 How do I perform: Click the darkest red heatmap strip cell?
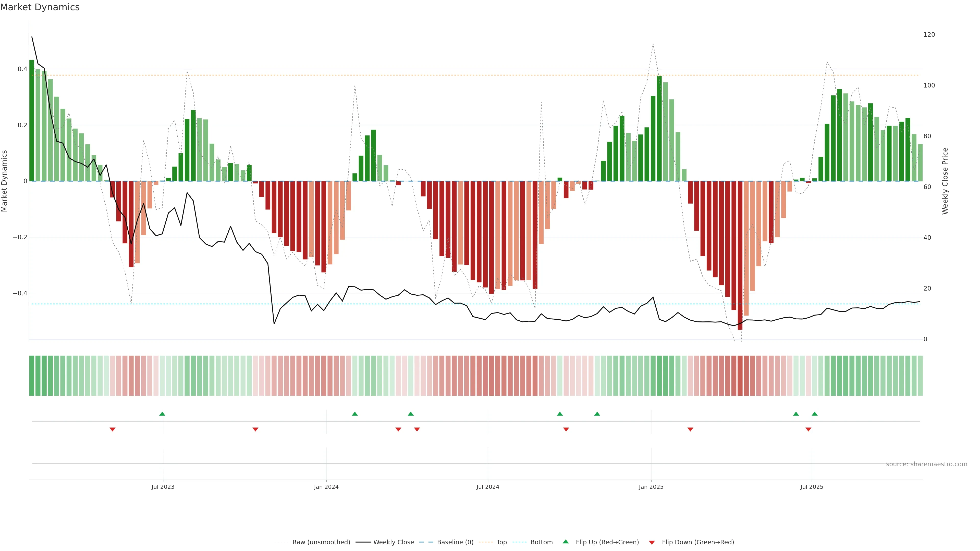pos(740,375)
